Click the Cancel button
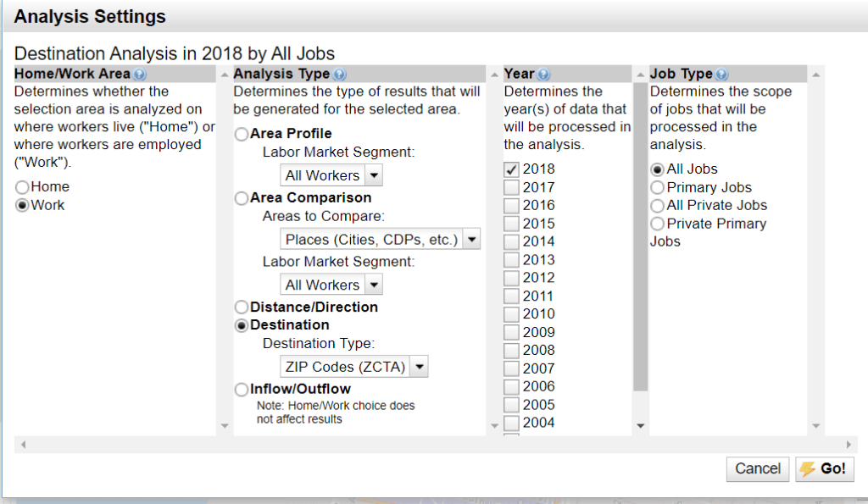 [x=757, y=469]
